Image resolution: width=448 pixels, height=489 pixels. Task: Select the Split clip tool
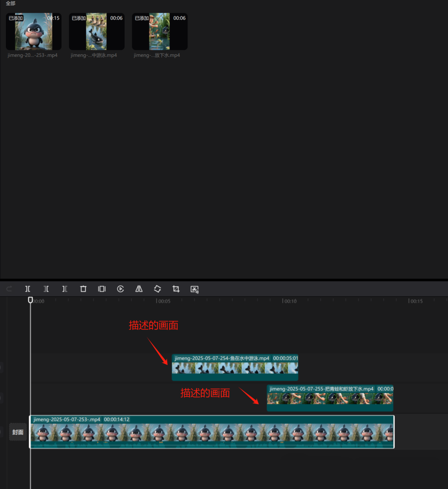coord(28,289)
